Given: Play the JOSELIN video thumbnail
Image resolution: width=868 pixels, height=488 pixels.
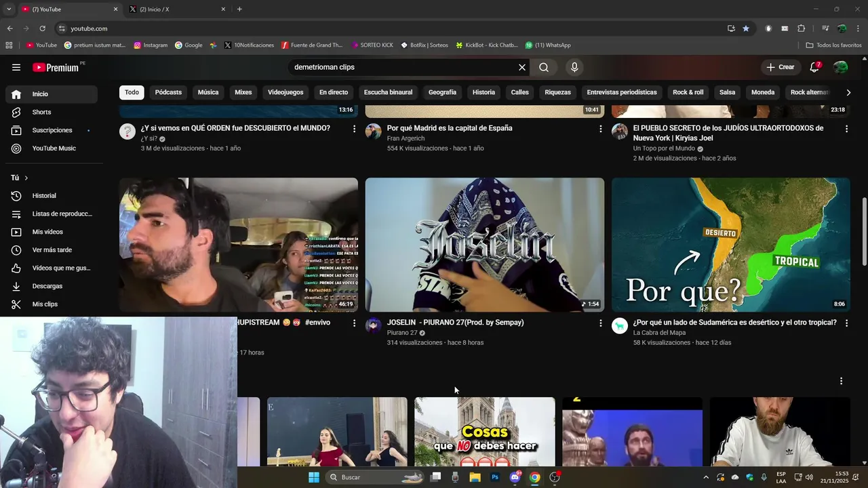Looking at the screenshot, I should 485,245.
